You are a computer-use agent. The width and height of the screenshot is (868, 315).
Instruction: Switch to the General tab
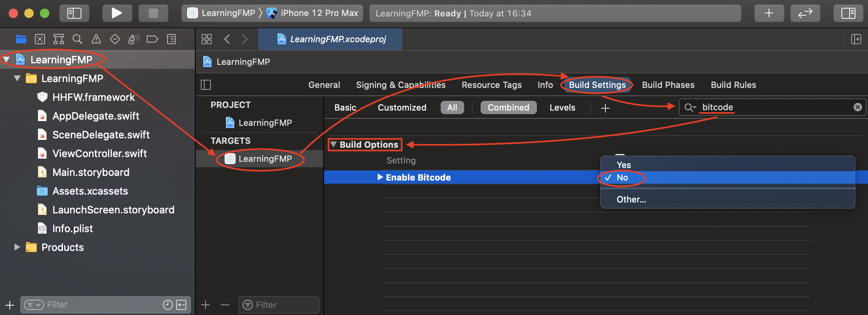click(x=324, y=85)
